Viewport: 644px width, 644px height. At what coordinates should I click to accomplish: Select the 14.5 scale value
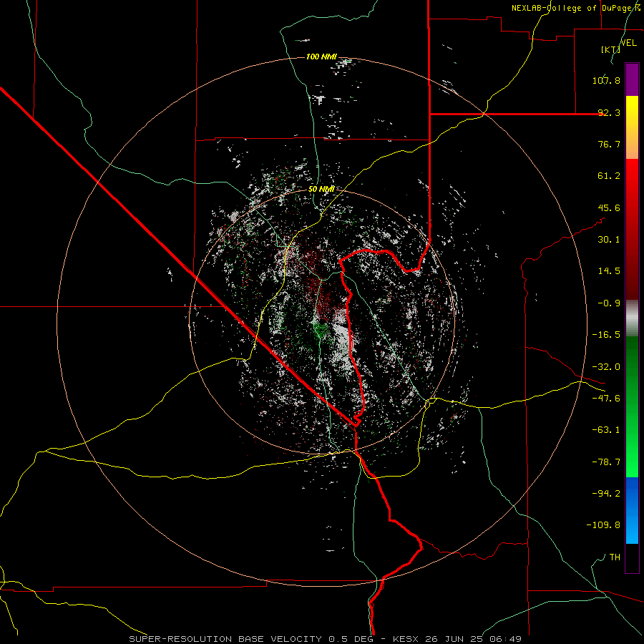609,271
